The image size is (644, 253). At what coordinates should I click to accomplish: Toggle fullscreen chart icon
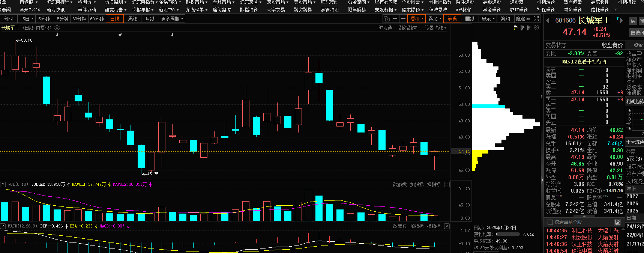pos(536,18)
